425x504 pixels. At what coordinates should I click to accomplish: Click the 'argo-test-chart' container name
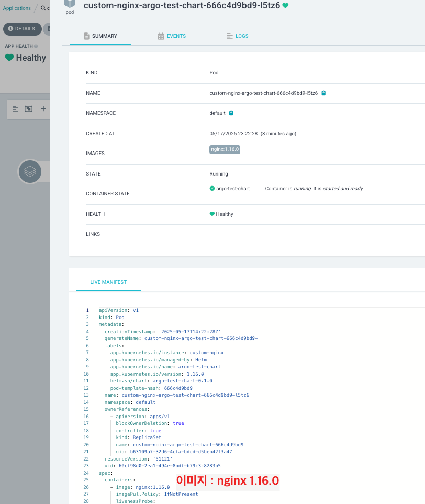coord(233,189)
